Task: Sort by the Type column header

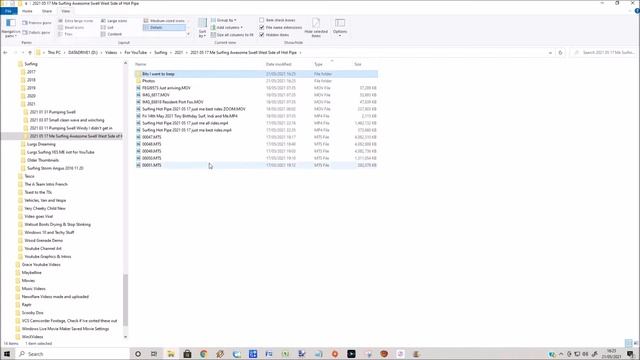Action: pyautogui.click(x=318, y=64)
